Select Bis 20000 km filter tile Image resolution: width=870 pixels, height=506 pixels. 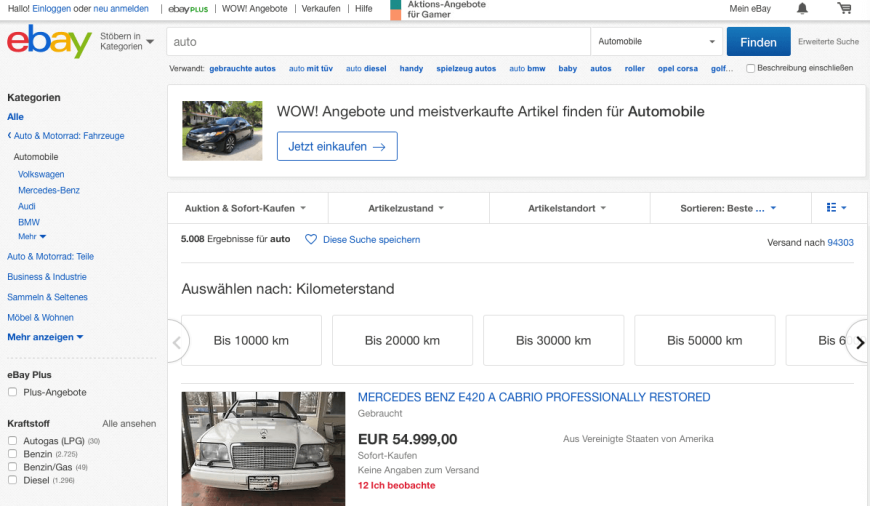point(402,341)
